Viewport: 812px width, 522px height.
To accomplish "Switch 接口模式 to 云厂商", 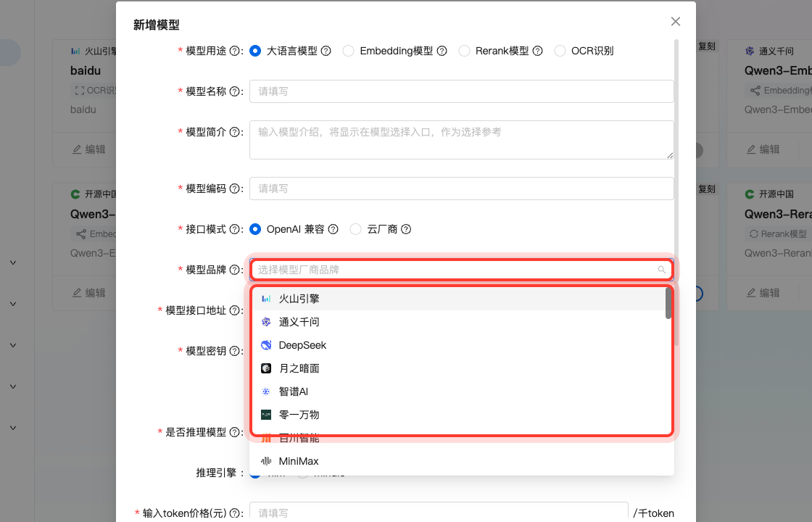I will [356, 228].
